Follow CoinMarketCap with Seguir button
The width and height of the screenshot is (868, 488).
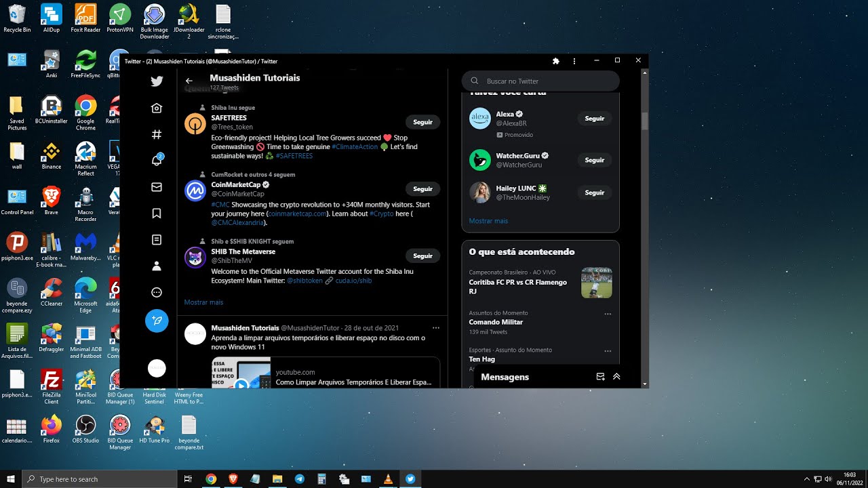(423, 189)
